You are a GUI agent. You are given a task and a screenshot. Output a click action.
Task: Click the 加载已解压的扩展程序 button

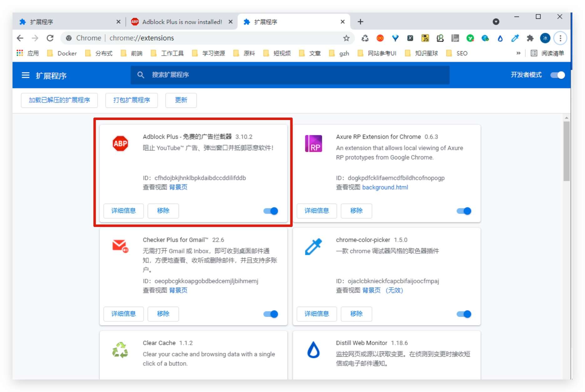click(x=59, y=100)
